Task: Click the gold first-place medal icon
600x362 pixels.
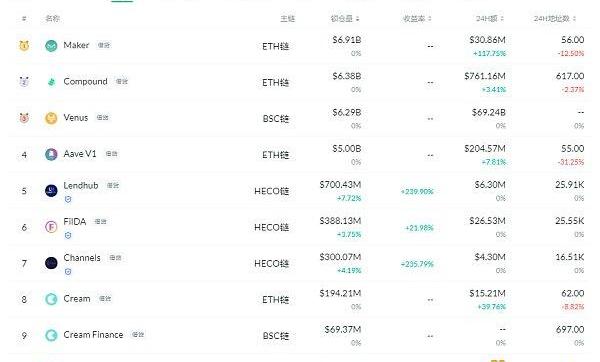Action: point(24,46)
